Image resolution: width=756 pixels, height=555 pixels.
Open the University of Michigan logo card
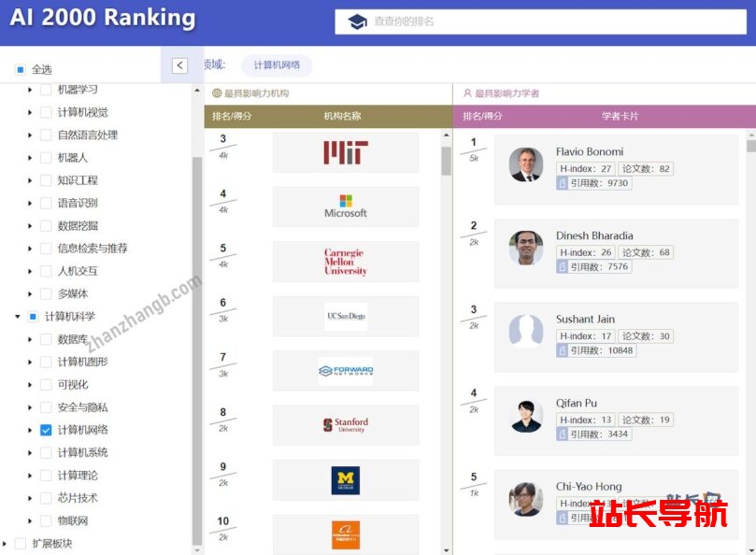[x=346, y=479]
